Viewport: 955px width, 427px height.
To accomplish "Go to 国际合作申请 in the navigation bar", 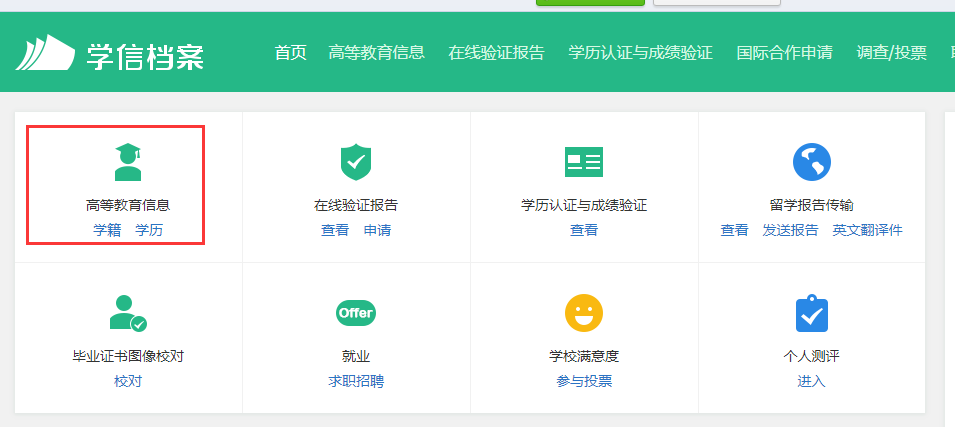I will click(784, 53).
